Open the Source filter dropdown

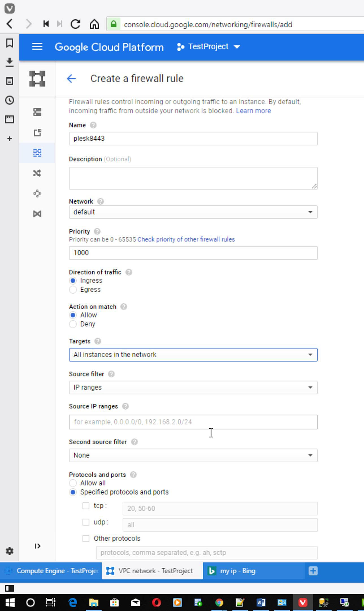coord(193,388)
